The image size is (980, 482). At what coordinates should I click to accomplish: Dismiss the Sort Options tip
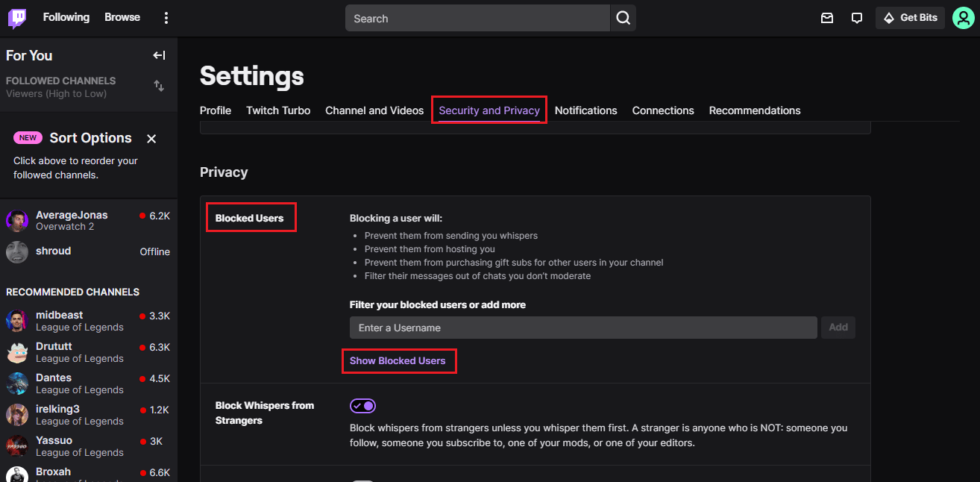coord(151,138)
